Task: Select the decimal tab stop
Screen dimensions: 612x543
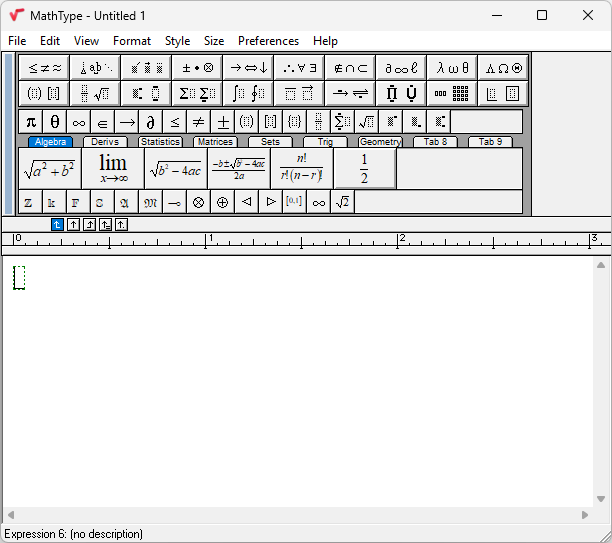Action: [121, 225]
